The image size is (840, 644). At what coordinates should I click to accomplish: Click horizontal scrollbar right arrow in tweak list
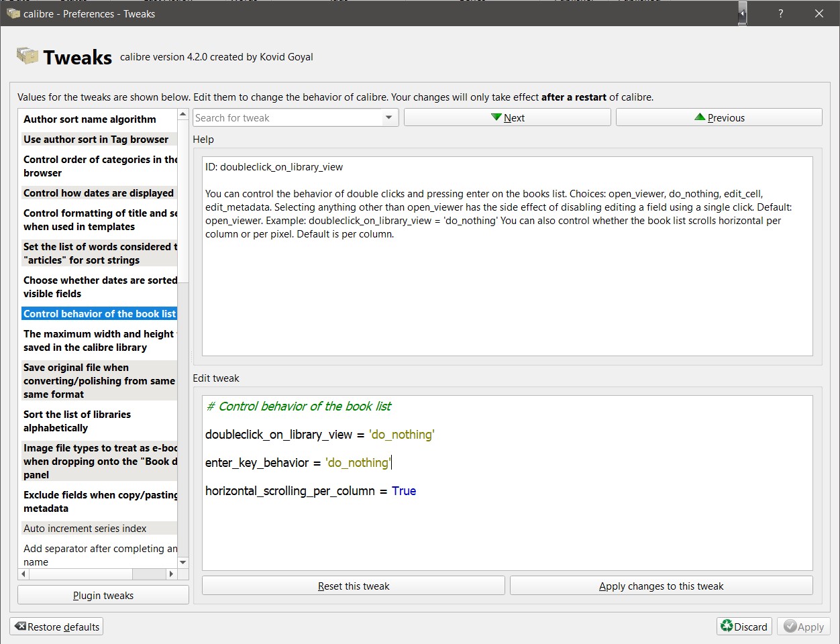171,574
